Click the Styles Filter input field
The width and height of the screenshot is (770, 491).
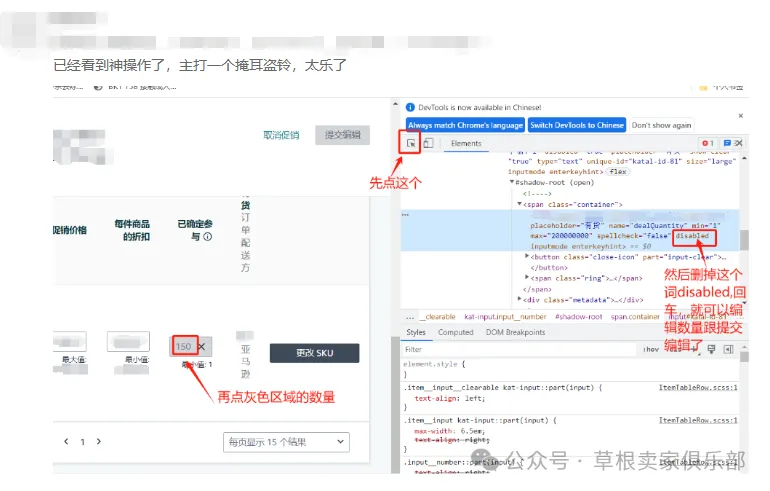point(519,350)
